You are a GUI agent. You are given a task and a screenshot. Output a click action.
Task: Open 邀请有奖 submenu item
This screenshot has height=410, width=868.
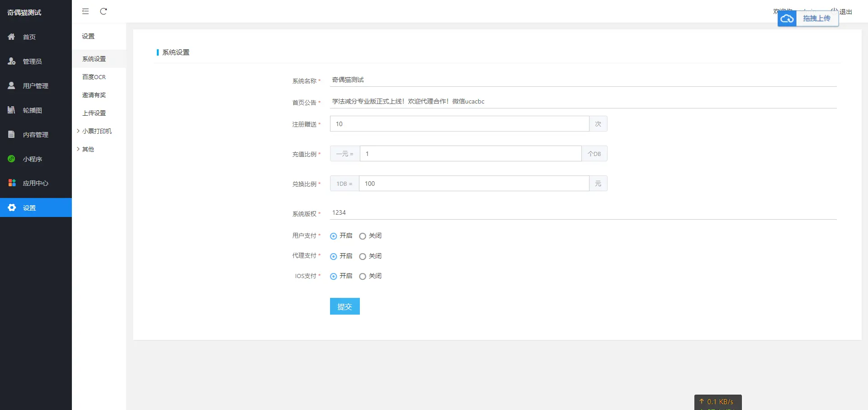[x=99, y=95]
